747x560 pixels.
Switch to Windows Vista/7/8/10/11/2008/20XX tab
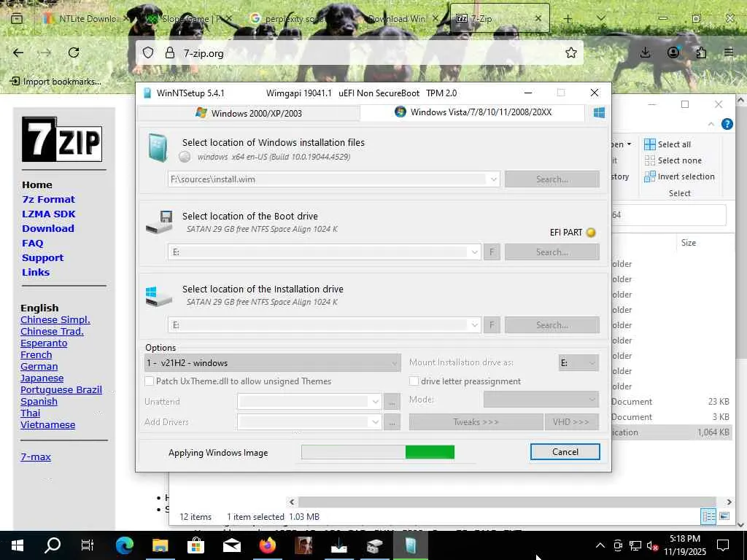pos(473,112)
